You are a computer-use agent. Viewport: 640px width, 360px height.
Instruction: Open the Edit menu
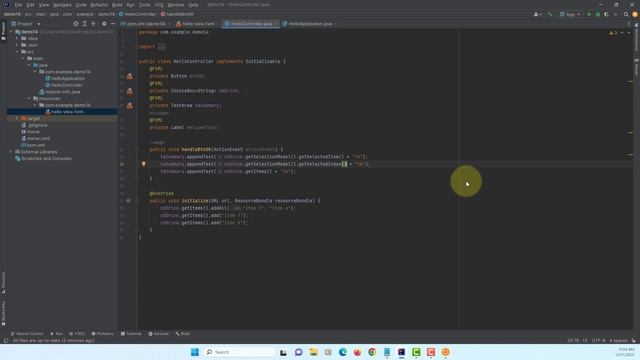pyautogui.click(x=31, y=5)
